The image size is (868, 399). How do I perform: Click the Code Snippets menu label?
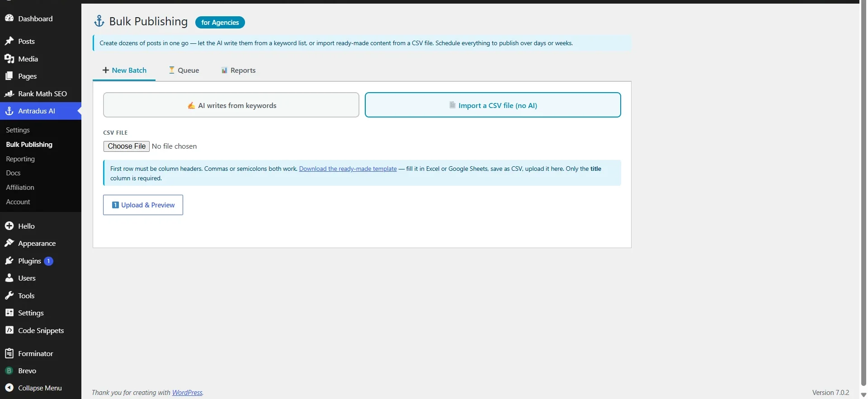click(41, 331)
